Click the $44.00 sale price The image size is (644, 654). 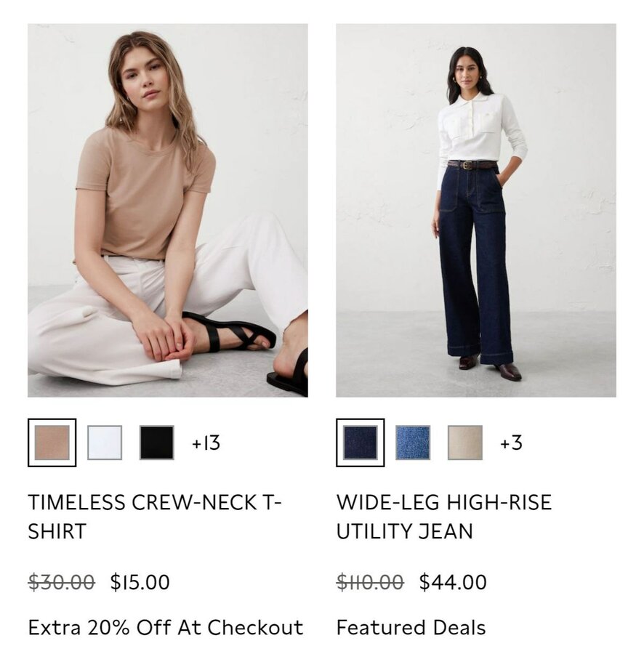pyautogui.click(x=453, y=582)
